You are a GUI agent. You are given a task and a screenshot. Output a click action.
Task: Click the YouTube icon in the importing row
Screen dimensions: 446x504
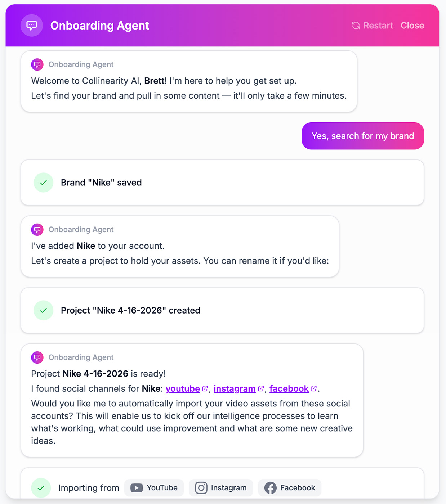[x=136, y=488]
